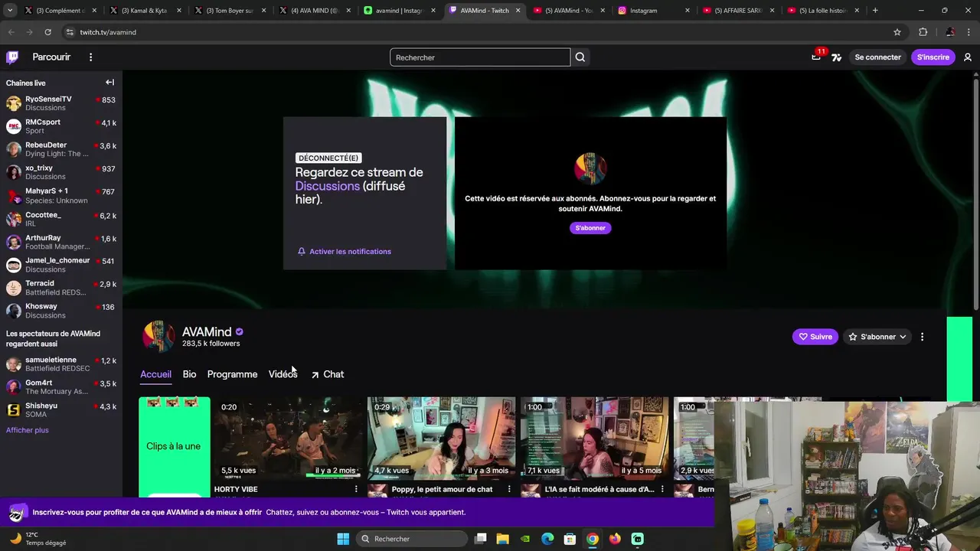Image resolution: width=980 pixels, height=551 pixels.
Task: Open weather widget showing 12°C
Action: 38,539
